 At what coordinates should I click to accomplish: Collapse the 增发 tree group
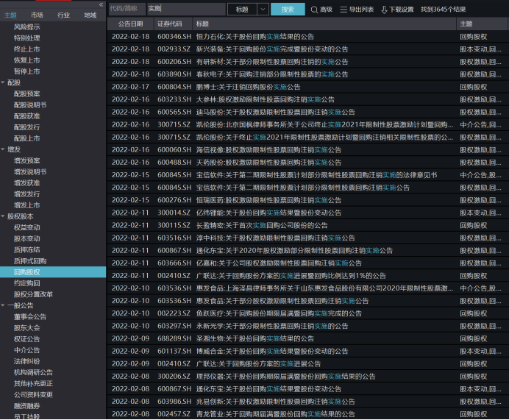click(x=3, y=149)
